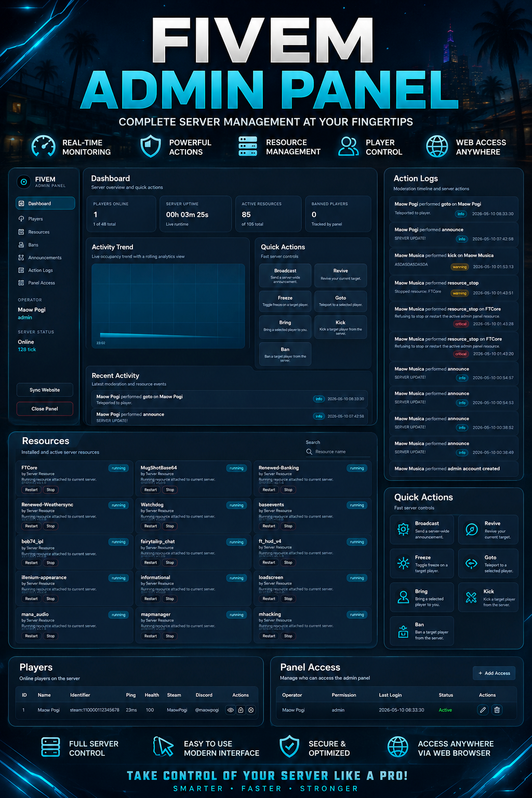
Task: Click Freeze button in the dashboard Quick Actions
Action: click(285, 301)
